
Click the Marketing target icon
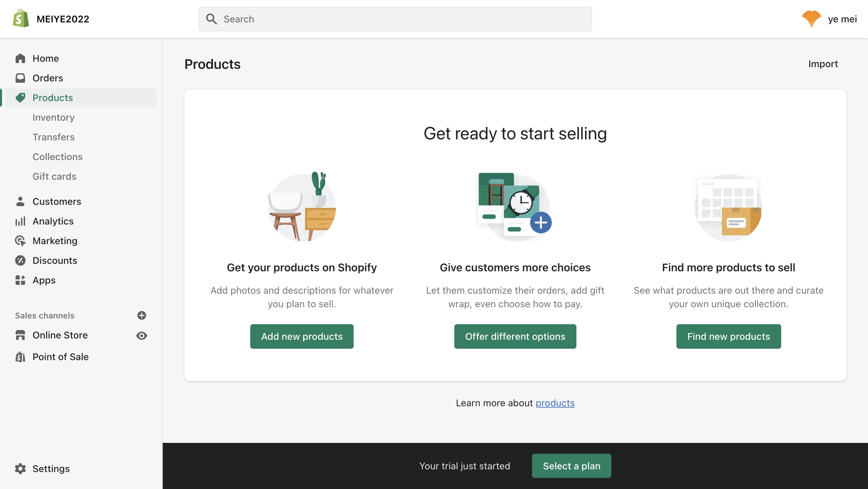coord(20,241)
